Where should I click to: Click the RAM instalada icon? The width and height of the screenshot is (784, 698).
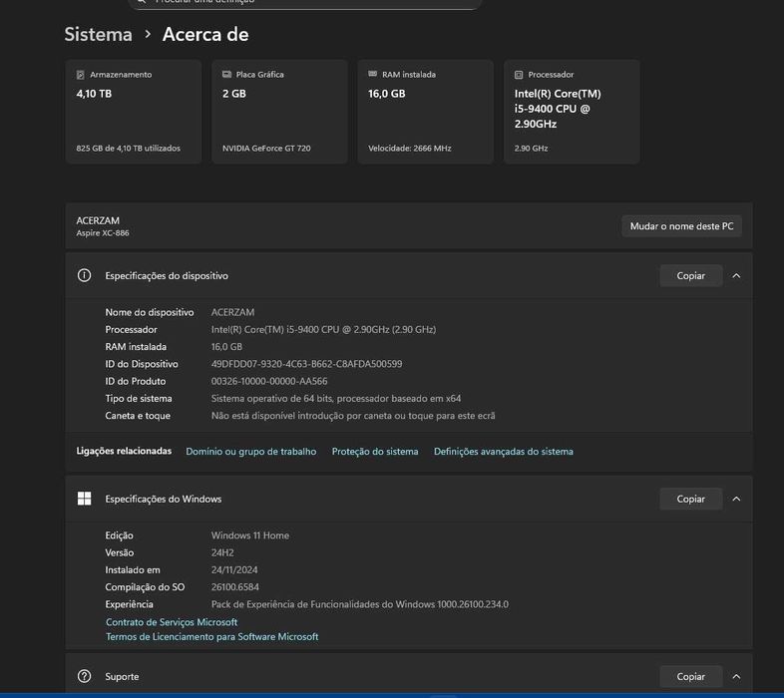click(372, 74)
